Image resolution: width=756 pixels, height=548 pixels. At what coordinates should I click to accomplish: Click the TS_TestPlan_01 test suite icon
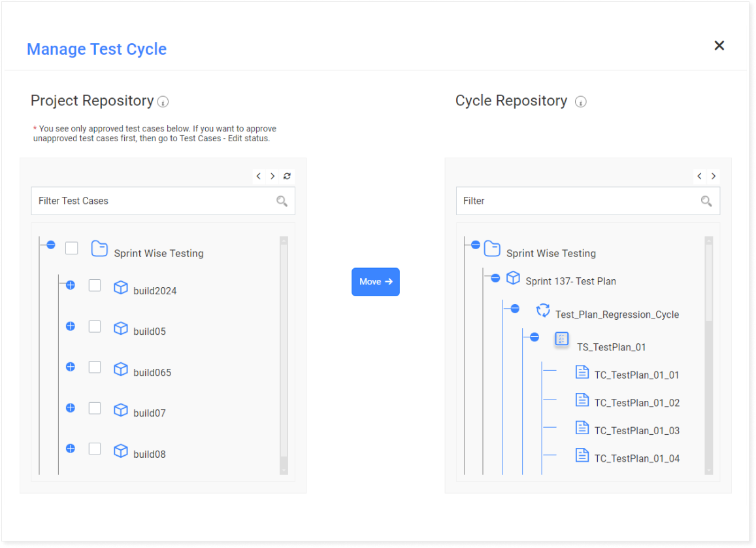[561, 339]
